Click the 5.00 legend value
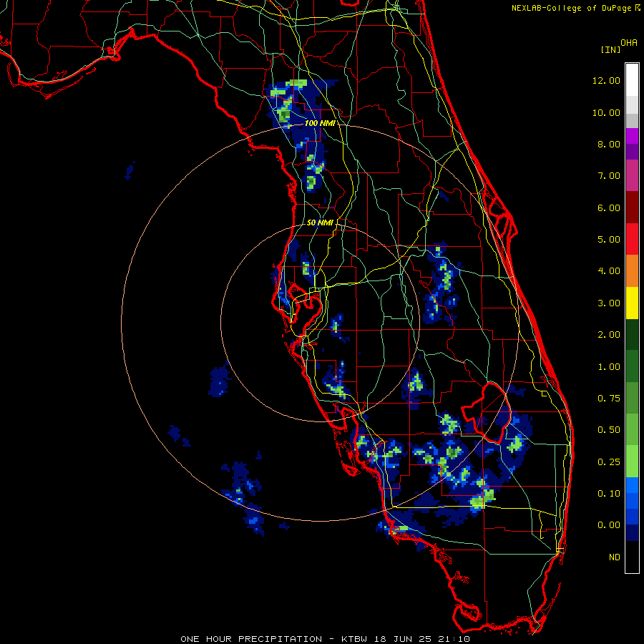Viewport: 644px width, 644px height. pos(609,240)
